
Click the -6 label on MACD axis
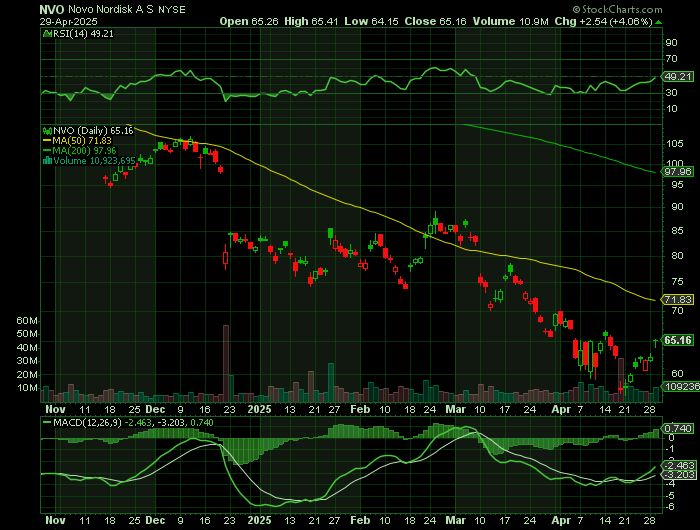coord(670,507)
